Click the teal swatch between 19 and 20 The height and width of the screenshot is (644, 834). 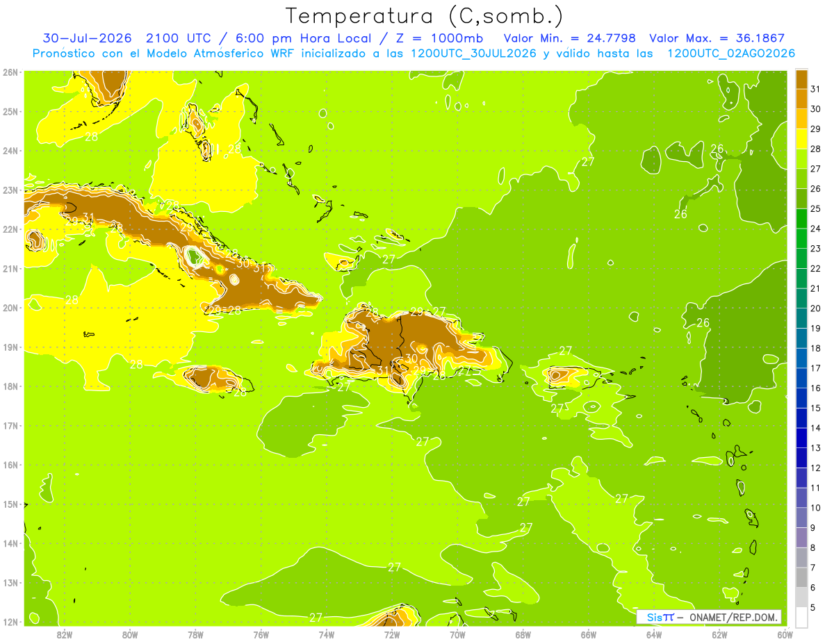click(801, 318)
